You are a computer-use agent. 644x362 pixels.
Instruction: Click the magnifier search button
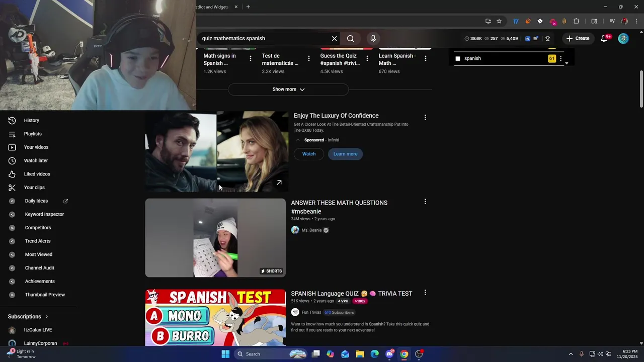point(351,38)
